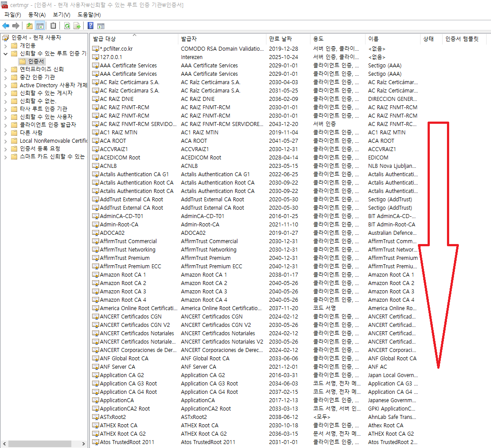Image resolution: width=491 pixels, height=448 pixels.
Task: Click tree pane horizontal scrollbar thumb
Action: (x=40, y=444)
